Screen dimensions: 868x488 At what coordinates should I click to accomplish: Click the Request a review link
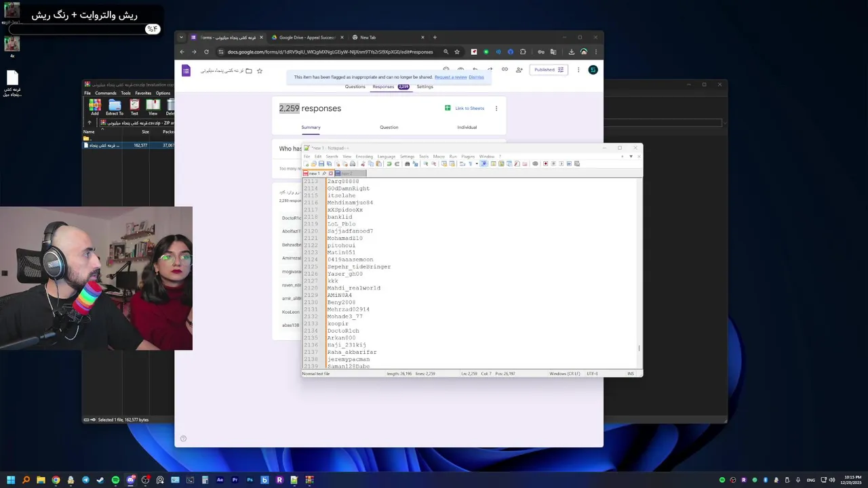coord(450,77)
